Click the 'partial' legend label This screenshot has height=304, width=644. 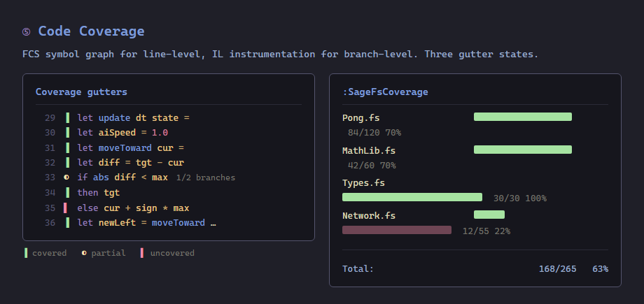[108, 253]
